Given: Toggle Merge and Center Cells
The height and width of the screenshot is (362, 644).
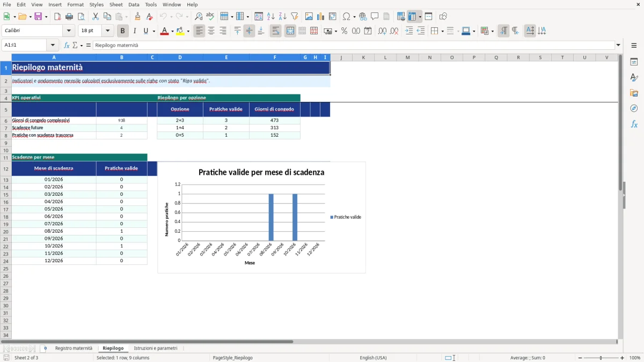Looking at the screenshot, I should click(290, 31).
